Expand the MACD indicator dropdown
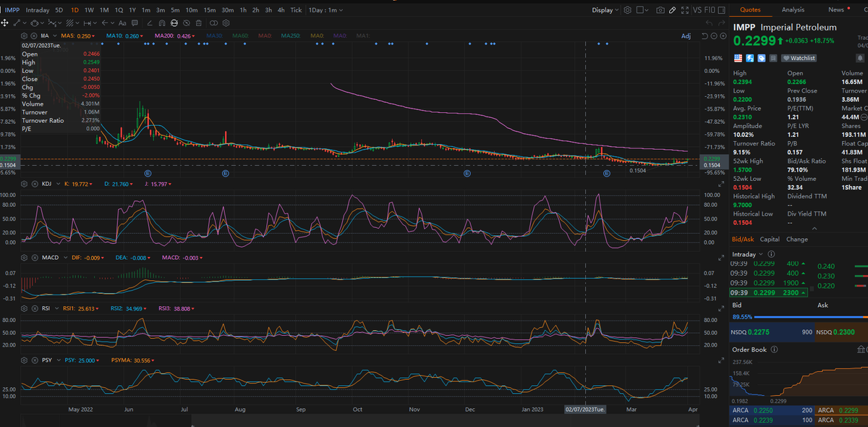The image size is (868, 427). click(64, 258)
